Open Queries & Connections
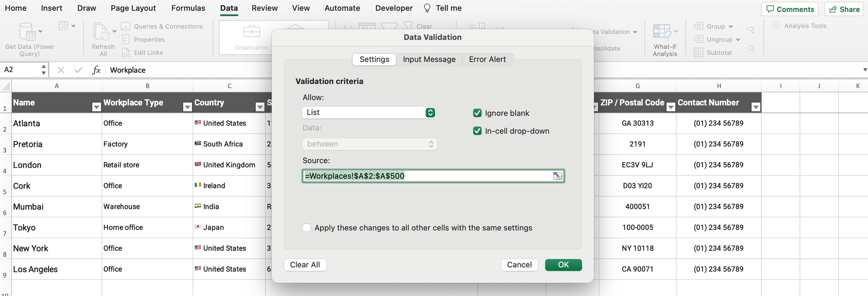 (162, 27)
